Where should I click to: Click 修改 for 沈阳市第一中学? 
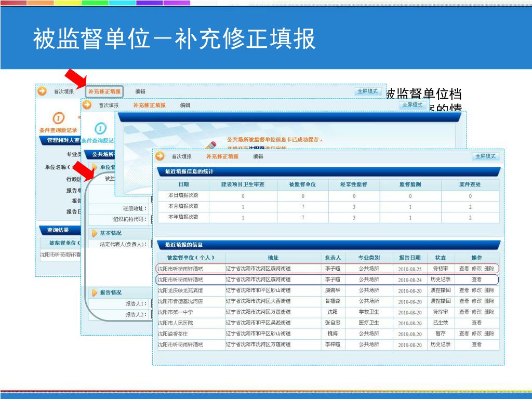(476, 312)
